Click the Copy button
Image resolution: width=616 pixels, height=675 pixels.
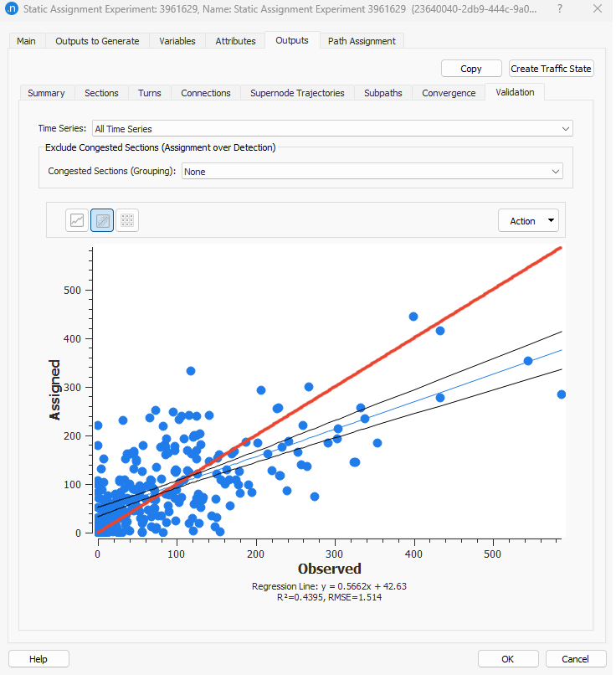tap(471, 69)
